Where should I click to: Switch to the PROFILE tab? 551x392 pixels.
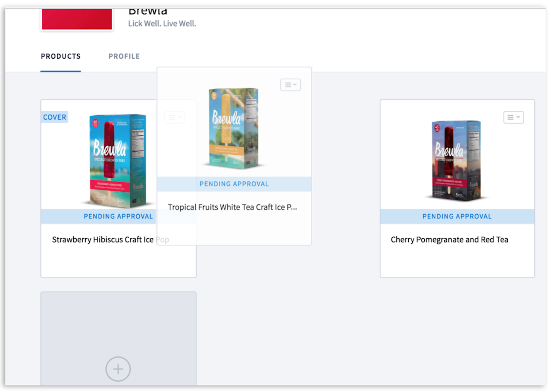(124, 56)
